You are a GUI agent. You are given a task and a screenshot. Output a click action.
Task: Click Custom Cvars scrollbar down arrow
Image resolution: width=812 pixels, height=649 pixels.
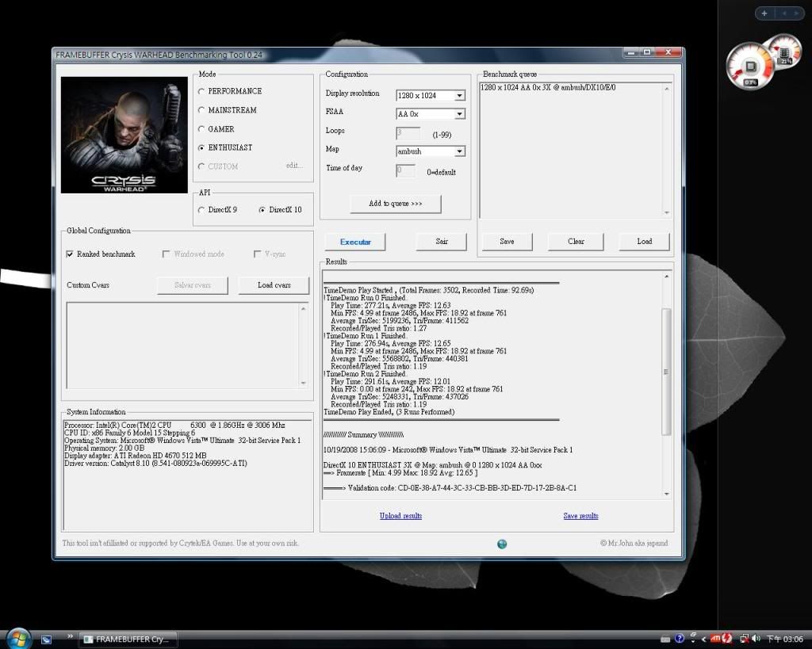[x=304, y=383]
